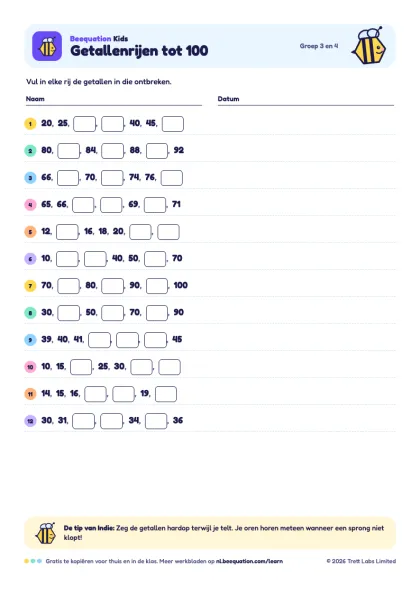Viewport: 420px width, 595px height.
Task: Click the nl.beequation.com/learn link in the footer
Action: 249,561
